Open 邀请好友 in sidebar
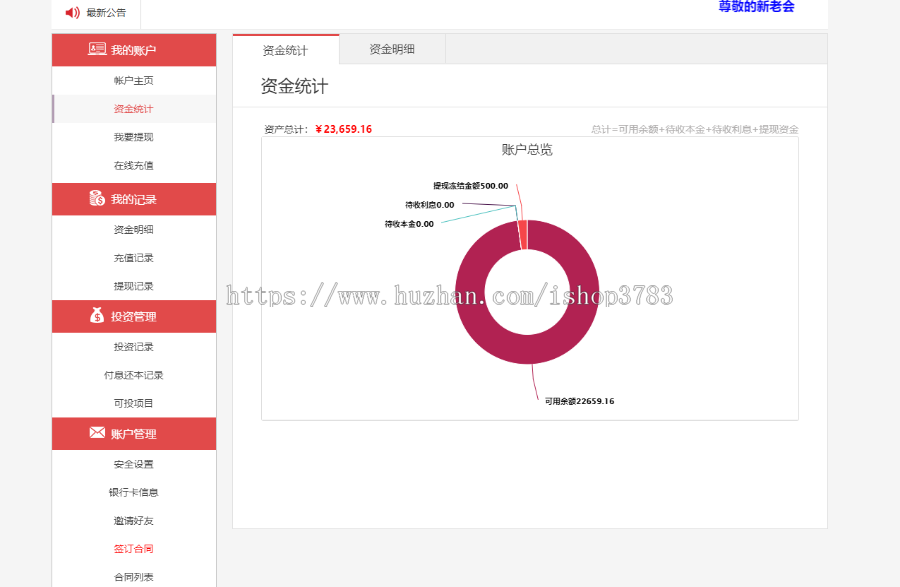This screenshot has height=587, width=900. click(x=133, y=521)
